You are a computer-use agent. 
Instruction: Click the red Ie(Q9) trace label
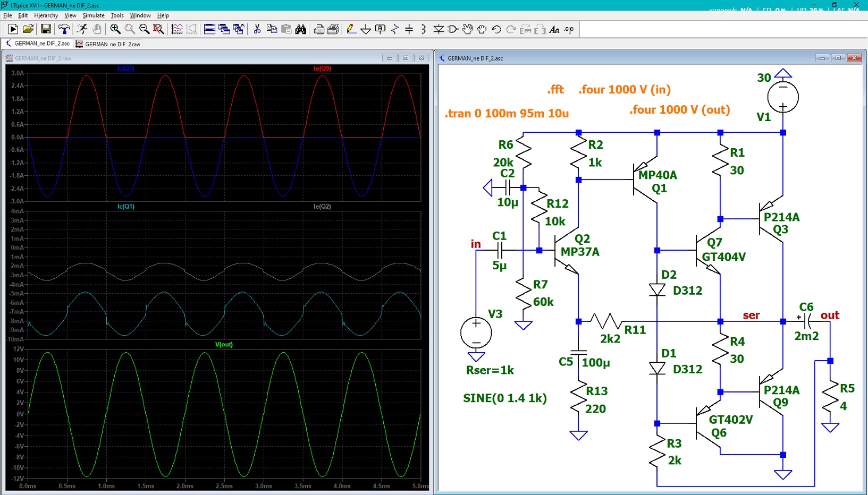pos(322,69)
